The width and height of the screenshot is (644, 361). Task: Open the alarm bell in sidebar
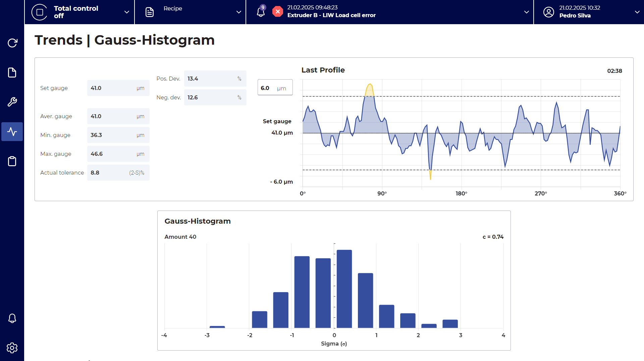click(x=12, y=318)
